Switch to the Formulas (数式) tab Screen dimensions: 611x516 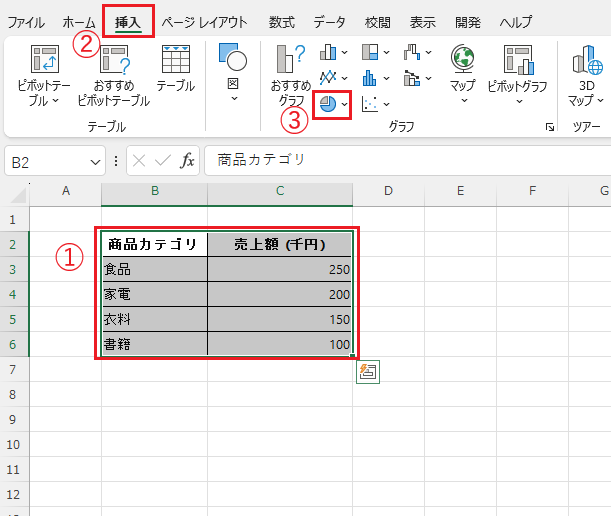(282, 22)
